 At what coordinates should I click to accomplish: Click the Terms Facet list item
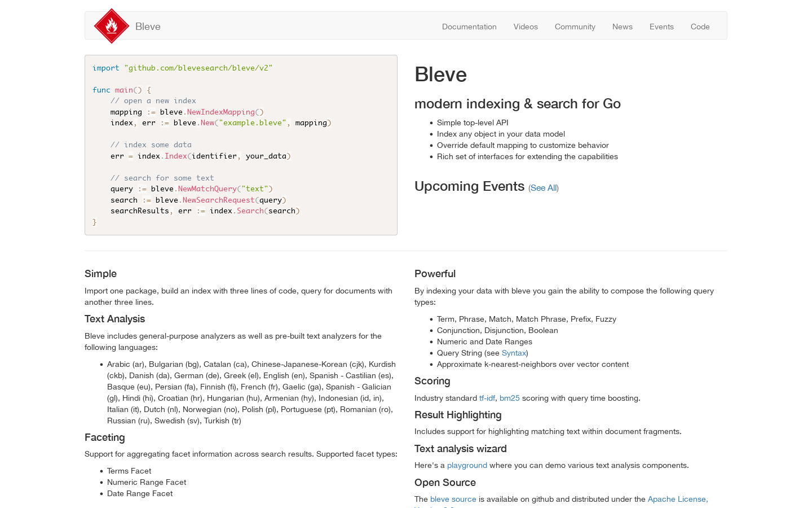(129, 471)
